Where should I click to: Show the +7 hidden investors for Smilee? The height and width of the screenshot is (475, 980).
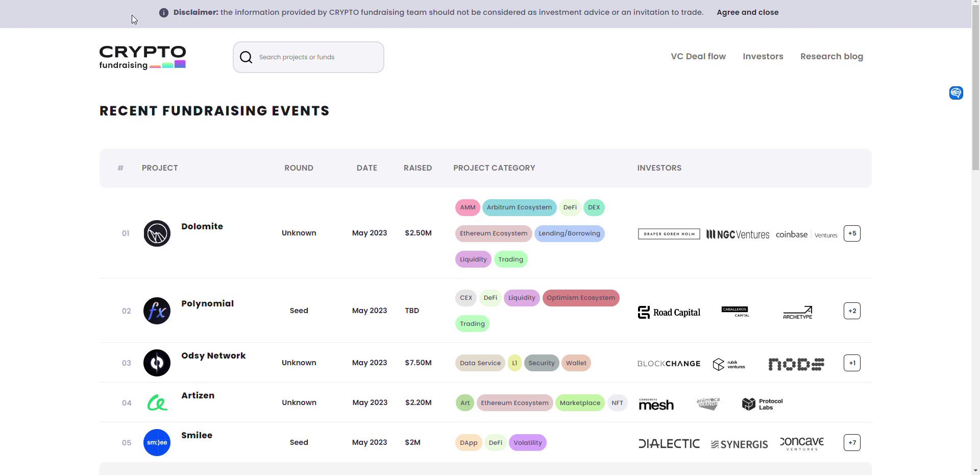point(851,442)
